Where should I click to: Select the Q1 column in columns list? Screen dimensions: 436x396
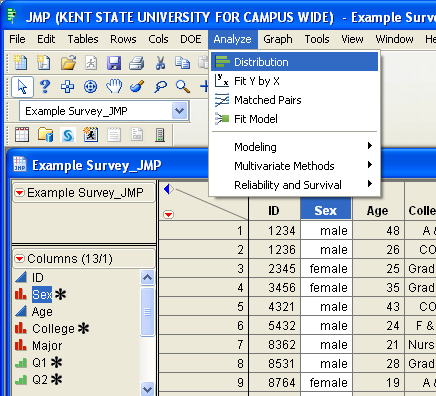[39, 363]
